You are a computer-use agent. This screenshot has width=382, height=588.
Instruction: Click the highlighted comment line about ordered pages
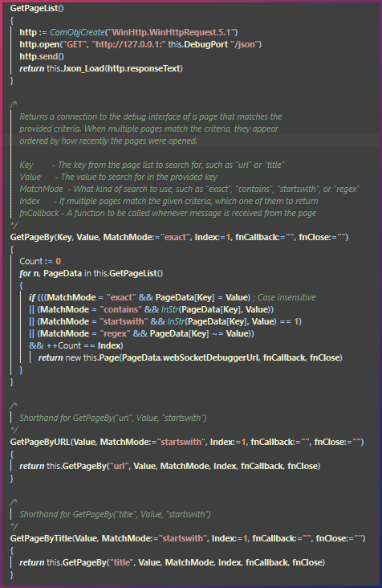click(108, 141)
